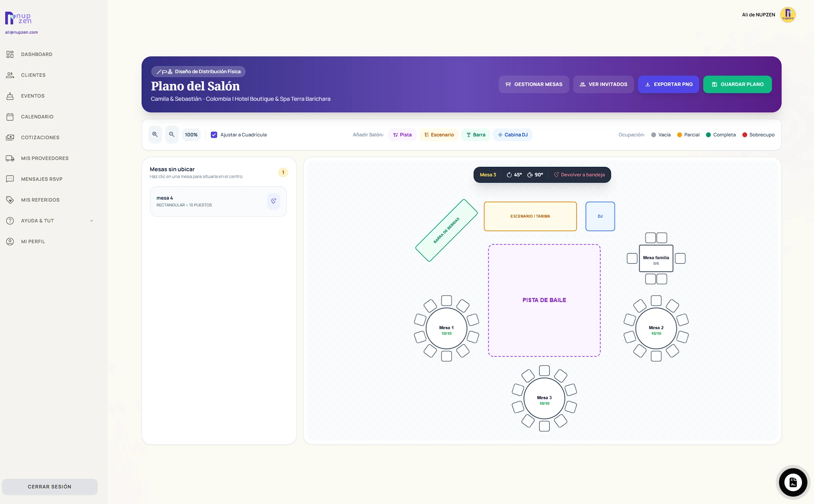Viewport: 814px width, 504px height.
Task: Add a Barra to the salon
Action: [x=476, y=135]
